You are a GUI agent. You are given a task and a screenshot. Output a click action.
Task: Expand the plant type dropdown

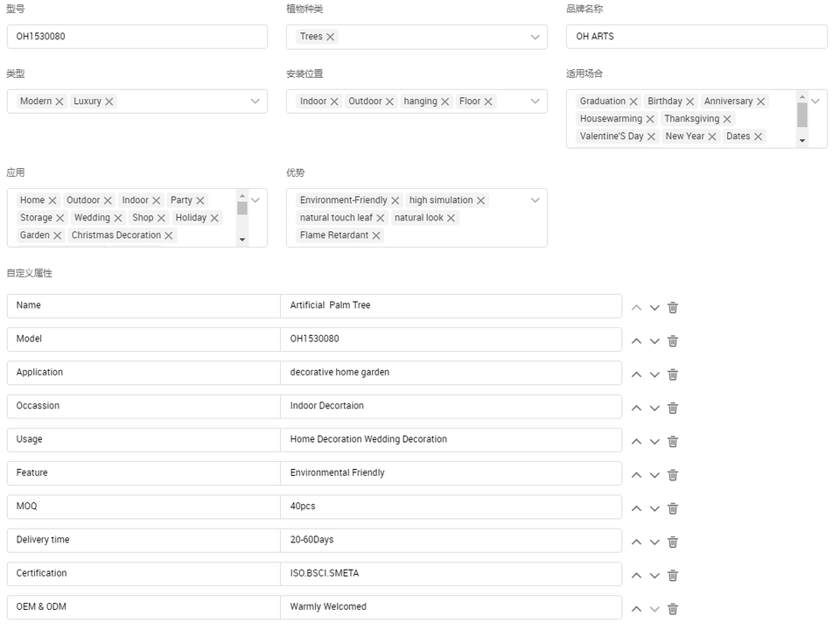pos(535,37)
